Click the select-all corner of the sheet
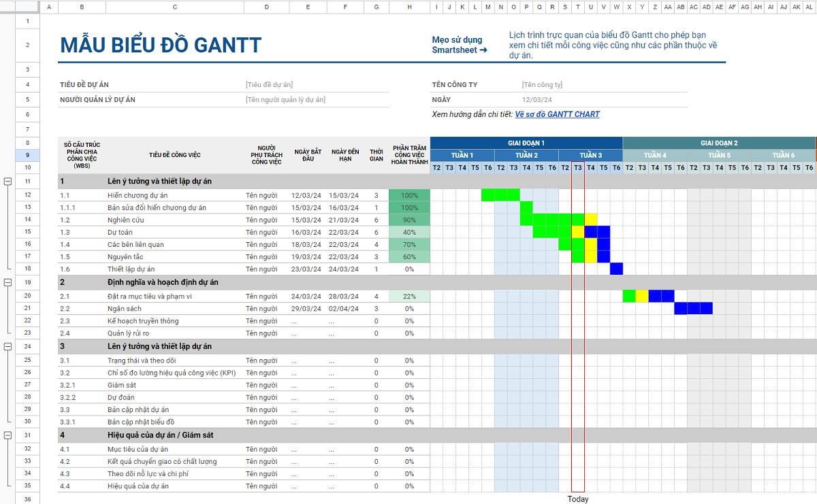Screen dimensions: 817x504 pyautogui.click(x=27, y=7)
